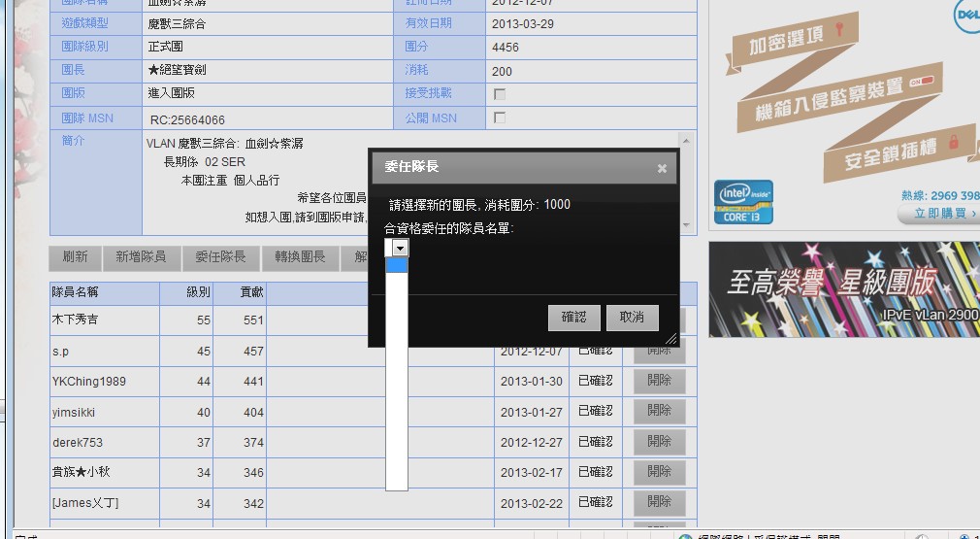
Task: Click the Intel Core i3 logo badge
Action: pos(743,202)
